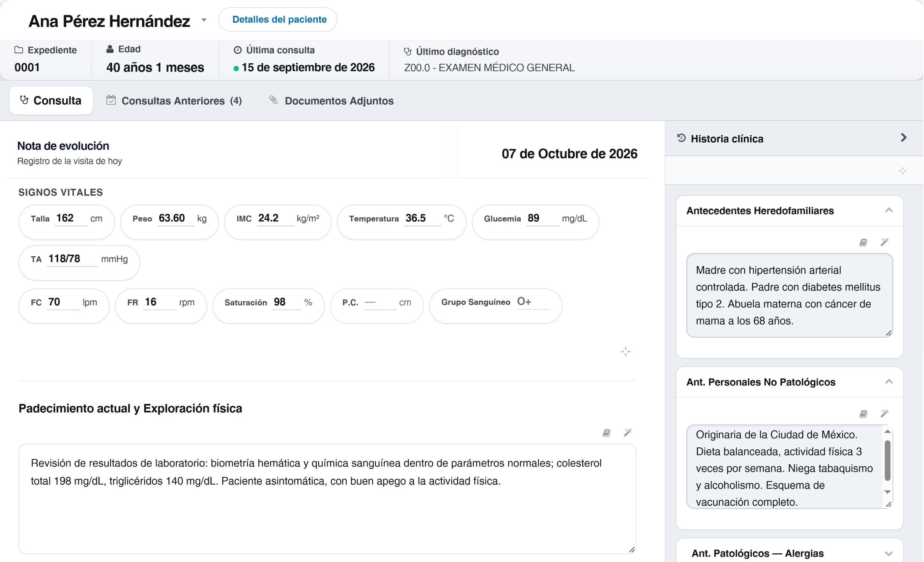Click in the Padecimiento actual text area
The height and width of the screenshot is (562, 924).
[x=327, y=499]
